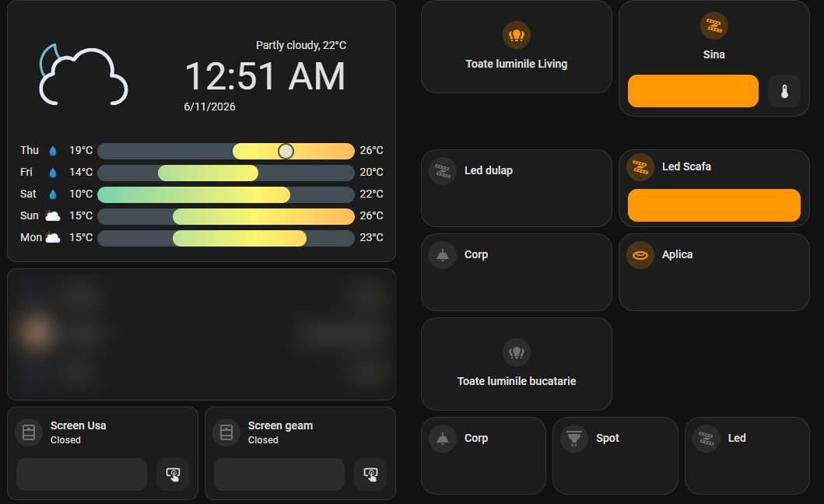This screenshot has height=504, width=824.
Task: Click Sunday's cloud forecast icon
Action: [53, 216]
